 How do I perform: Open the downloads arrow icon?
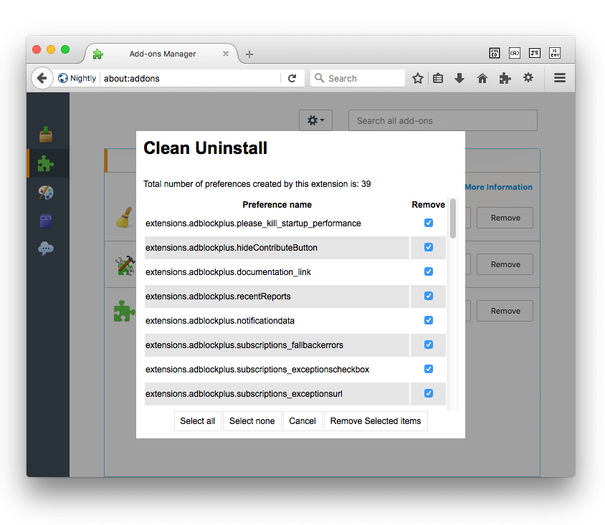click(x=459, y=78)
